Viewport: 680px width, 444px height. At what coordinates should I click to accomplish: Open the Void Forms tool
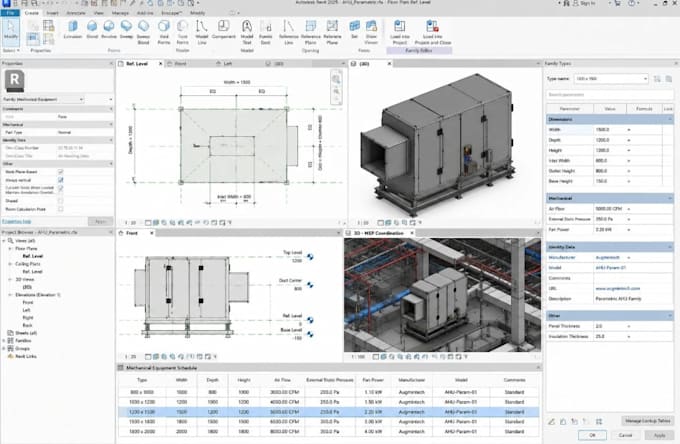pos(163,33)
